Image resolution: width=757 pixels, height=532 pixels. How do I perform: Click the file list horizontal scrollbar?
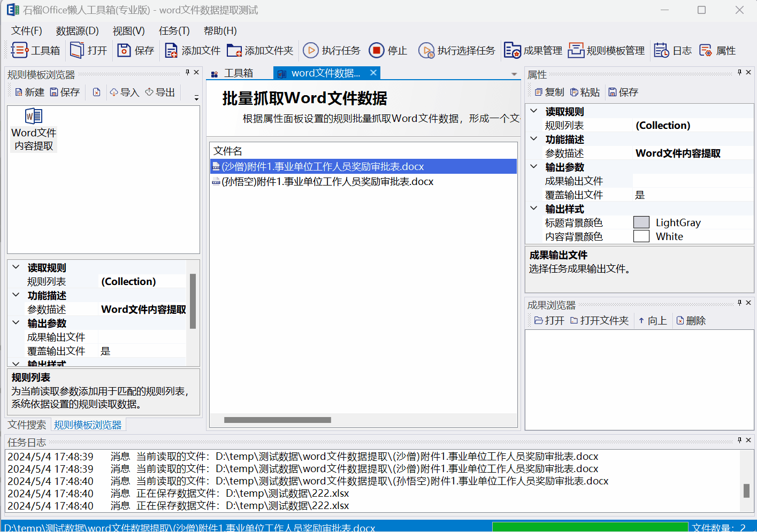pyautogui.click(x=278, y=420)
